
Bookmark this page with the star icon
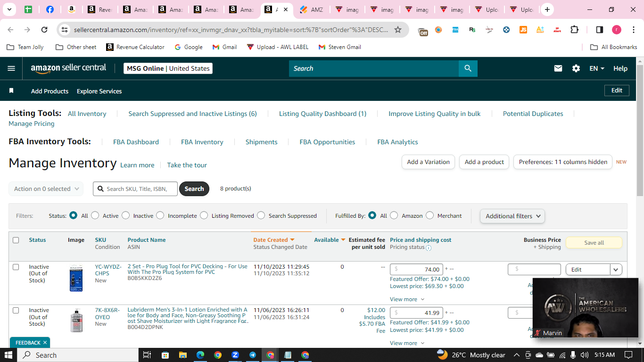tap(398, 30)
